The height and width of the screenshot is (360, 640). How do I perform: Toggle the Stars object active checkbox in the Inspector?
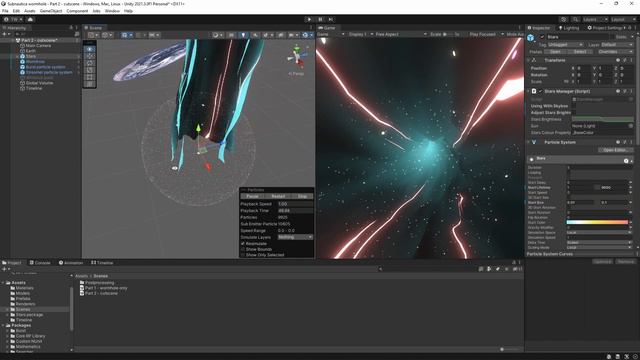click(x=542, y=37)
